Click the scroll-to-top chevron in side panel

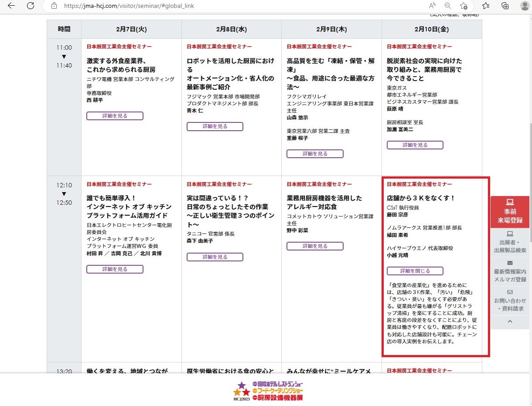pos(510,321)
